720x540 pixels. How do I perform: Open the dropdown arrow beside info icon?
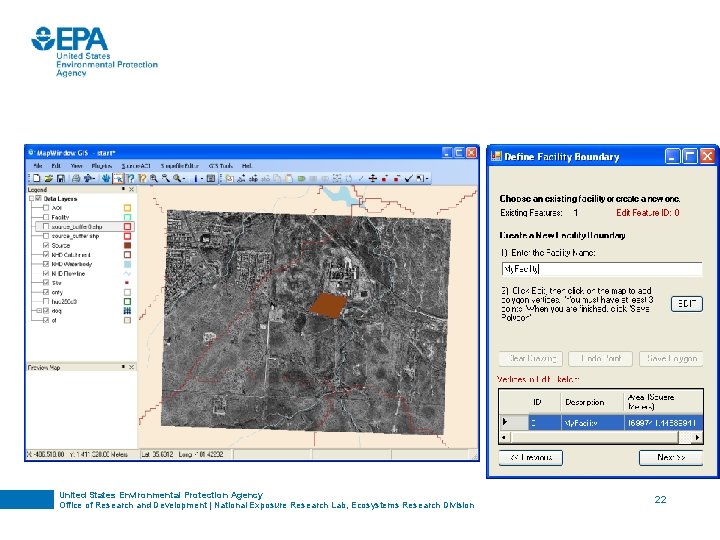coord(202,179)
